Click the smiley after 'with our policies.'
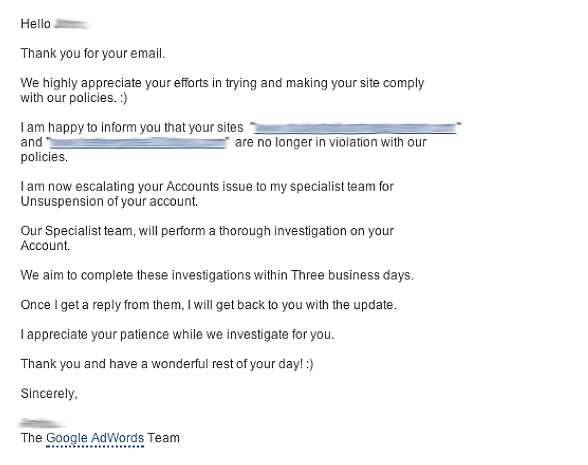 click(x=124, y=98)
